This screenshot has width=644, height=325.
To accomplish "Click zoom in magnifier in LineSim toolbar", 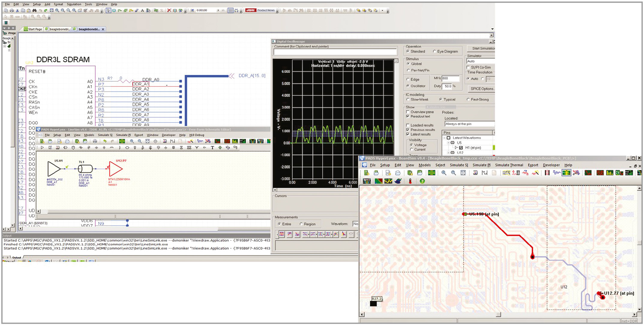I will click(132, 141).
